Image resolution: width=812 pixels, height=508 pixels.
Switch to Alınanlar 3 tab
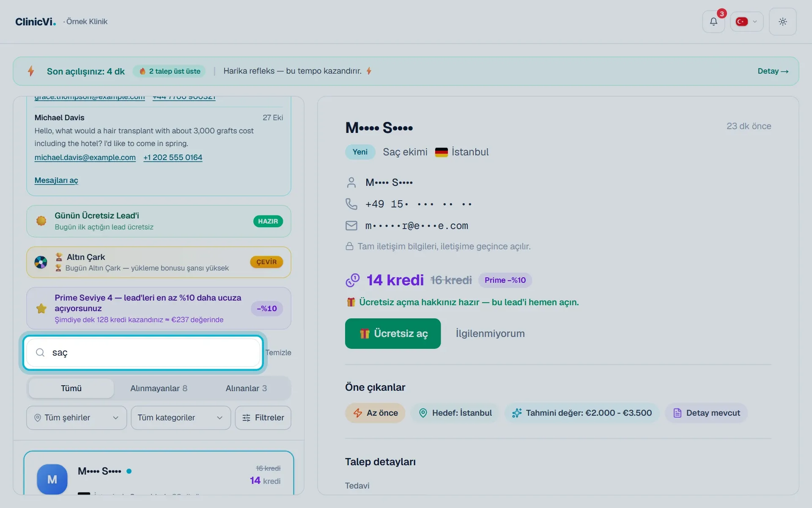click(246, 388)
